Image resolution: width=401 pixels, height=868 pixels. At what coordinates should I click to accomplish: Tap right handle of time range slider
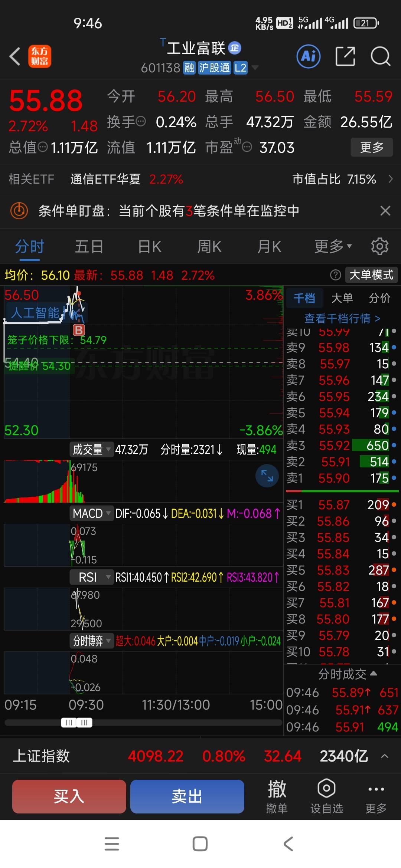pos(84,723)
